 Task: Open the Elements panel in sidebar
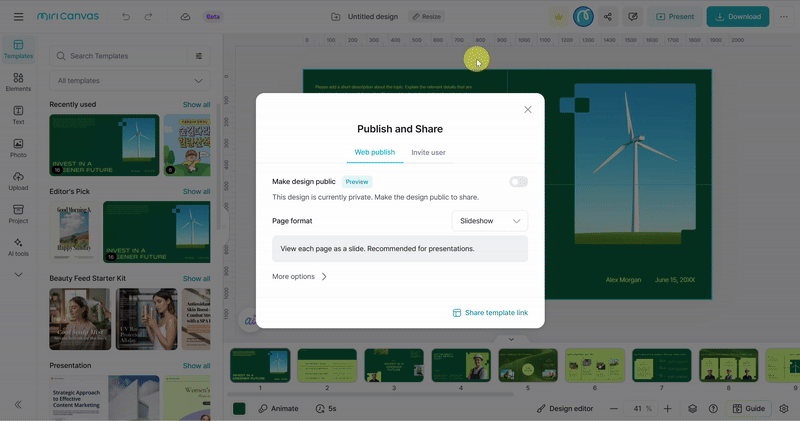18,82
